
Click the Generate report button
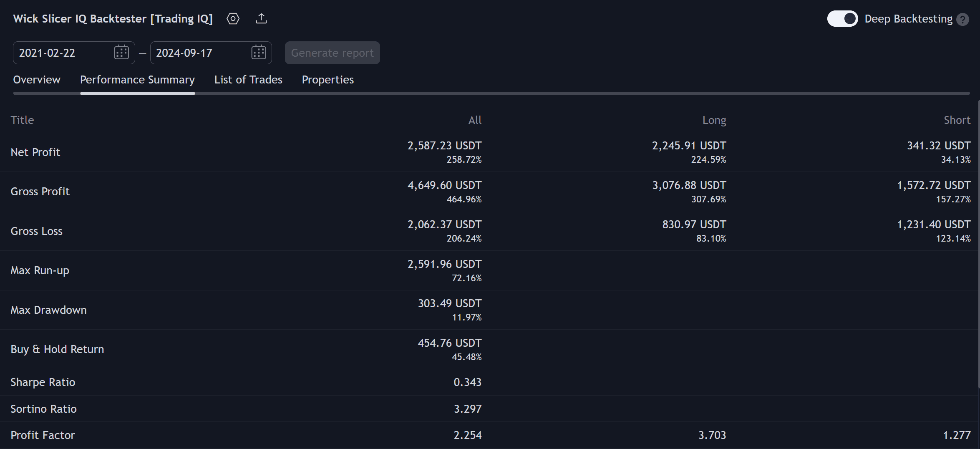click(332, 53)
